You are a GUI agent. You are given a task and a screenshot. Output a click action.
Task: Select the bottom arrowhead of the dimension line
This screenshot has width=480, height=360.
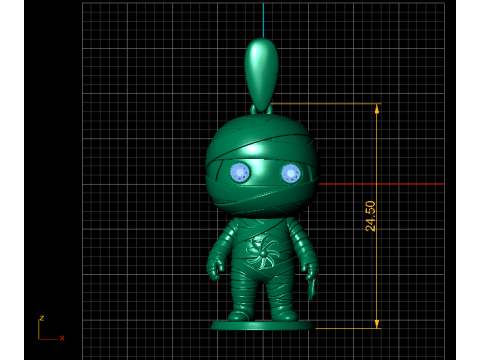tap(377, 323)
